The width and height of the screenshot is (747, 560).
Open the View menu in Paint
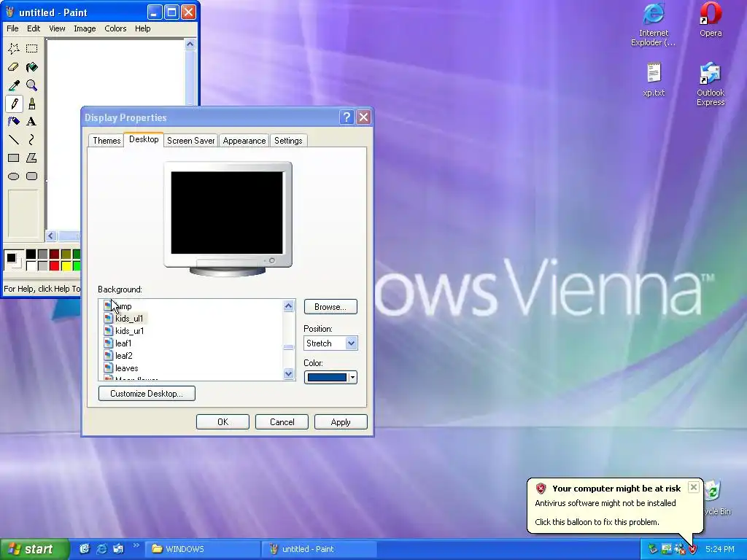(x=57, y=28)
